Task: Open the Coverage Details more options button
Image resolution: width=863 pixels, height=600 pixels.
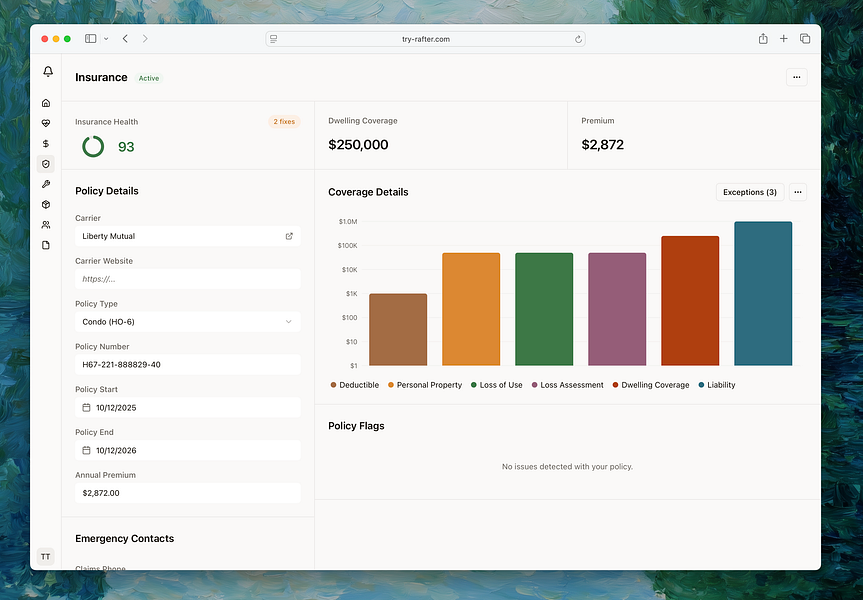Action: click(x=798, y=192)
